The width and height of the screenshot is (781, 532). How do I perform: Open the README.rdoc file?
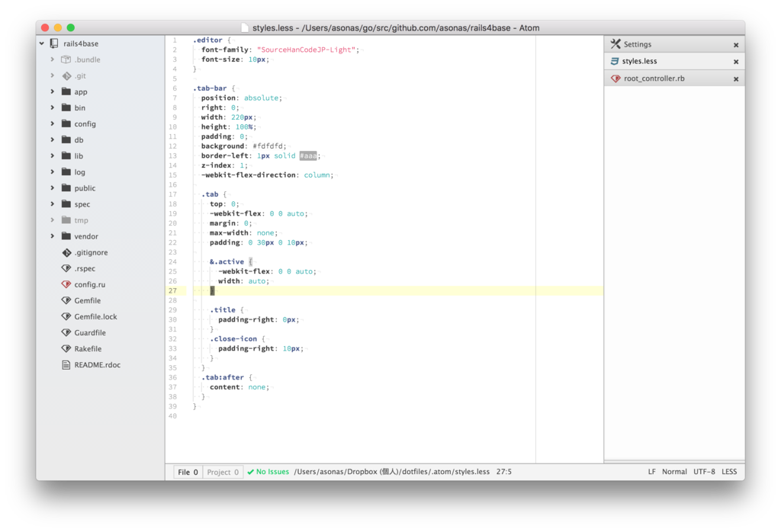[x=97, y=365]
